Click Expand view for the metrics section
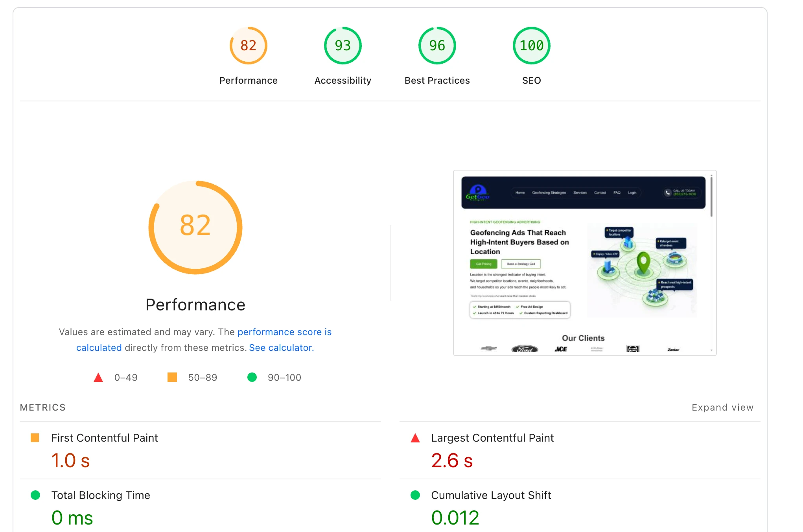Viewport: 803px width, 532px height. point(722,407)
